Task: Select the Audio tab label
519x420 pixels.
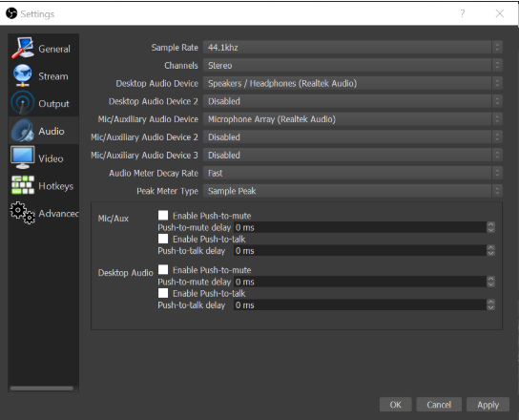Action: click(x=52, y=131)
